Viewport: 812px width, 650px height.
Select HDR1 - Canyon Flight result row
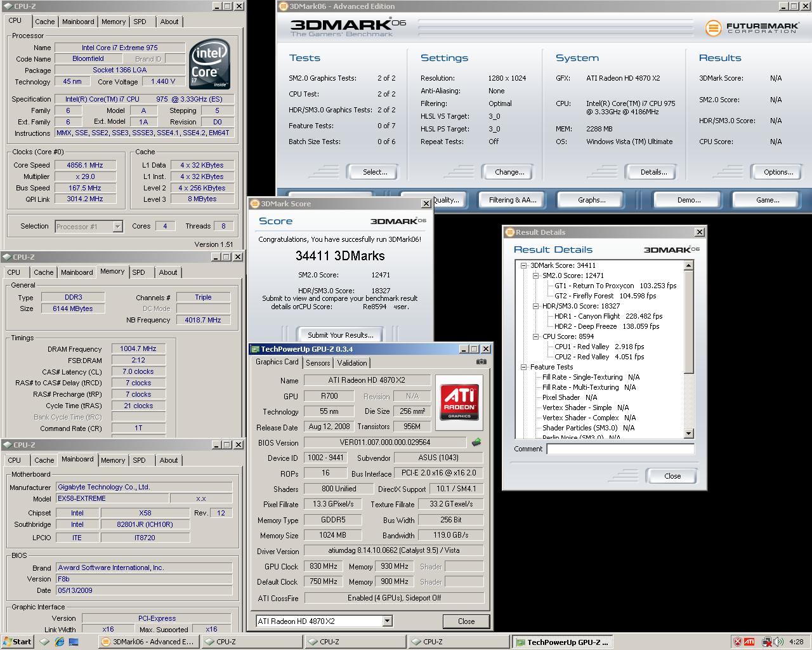pos(608,316)
